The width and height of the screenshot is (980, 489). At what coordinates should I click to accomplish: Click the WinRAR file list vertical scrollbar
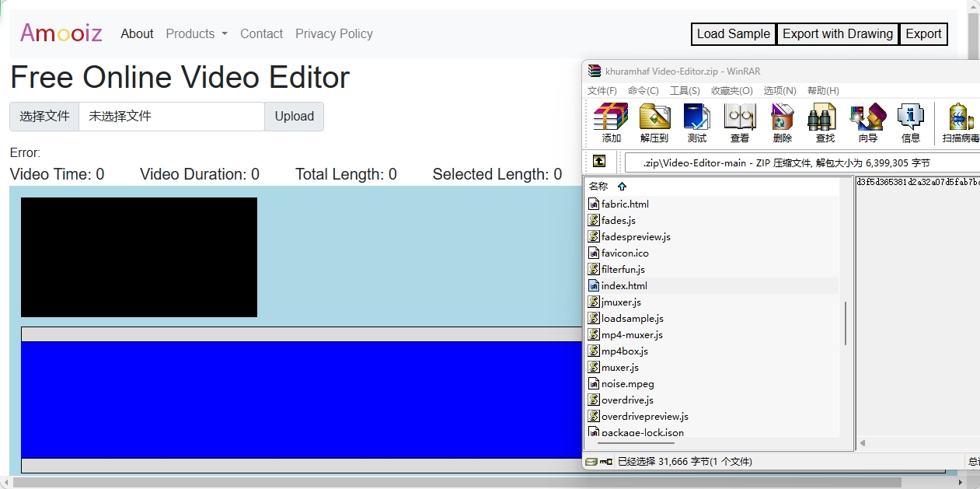[x=845, y=323]
